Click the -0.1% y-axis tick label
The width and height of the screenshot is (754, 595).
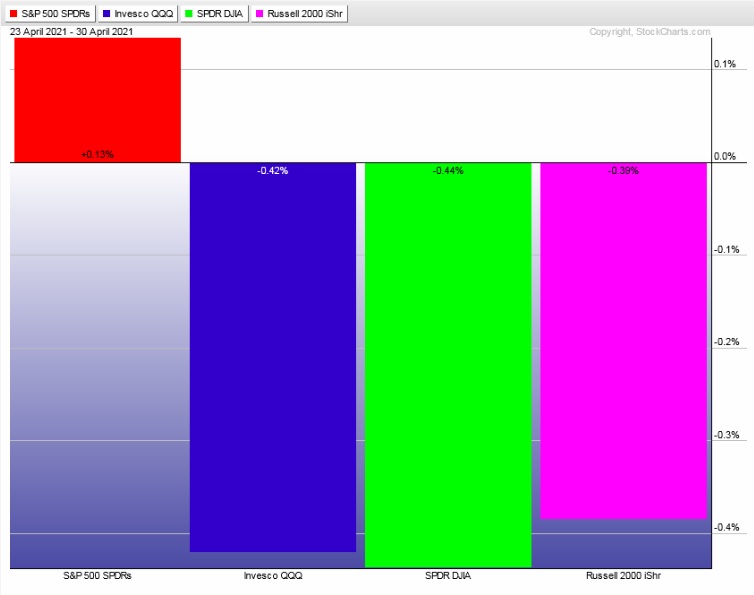click(726, 250)
